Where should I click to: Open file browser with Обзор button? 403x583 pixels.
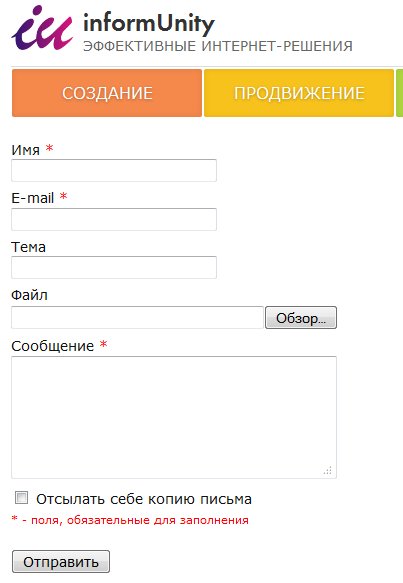(301, 318)
